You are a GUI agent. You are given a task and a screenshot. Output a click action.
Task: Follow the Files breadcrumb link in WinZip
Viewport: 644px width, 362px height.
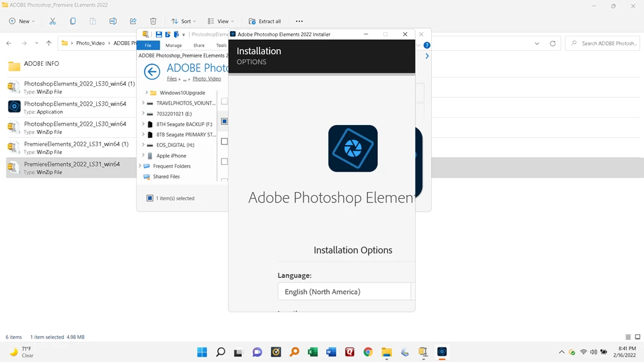click(x=172, y=79)
